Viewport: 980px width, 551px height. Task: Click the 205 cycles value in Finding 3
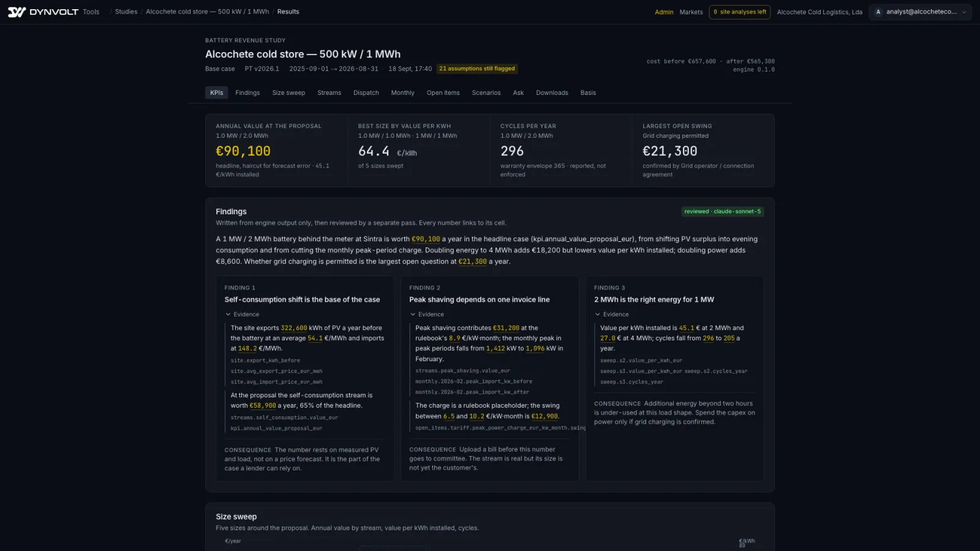[x=729, y=338]
